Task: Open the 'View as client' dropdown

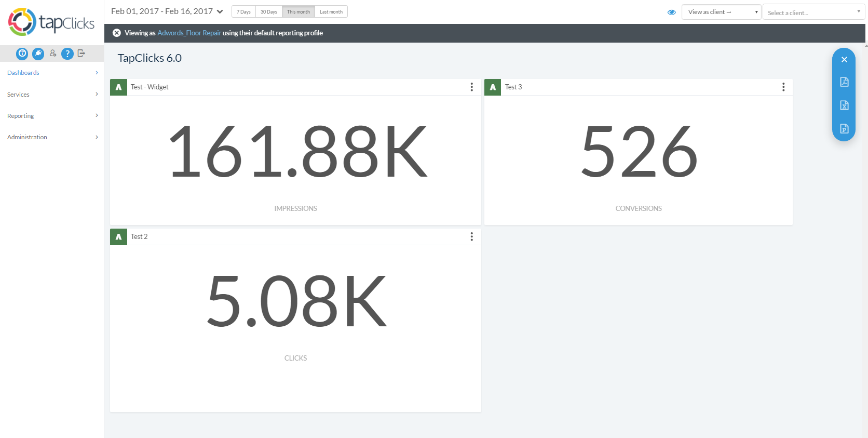Action: tap(721, 12)
